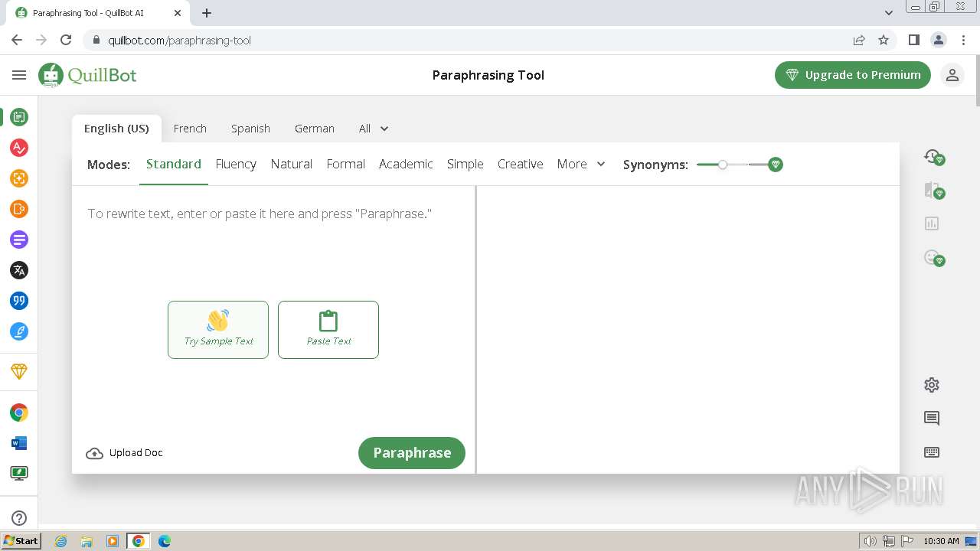Open the Windows Start button
This screenshot has width=980, height=551.
click(x=21, y=541)
